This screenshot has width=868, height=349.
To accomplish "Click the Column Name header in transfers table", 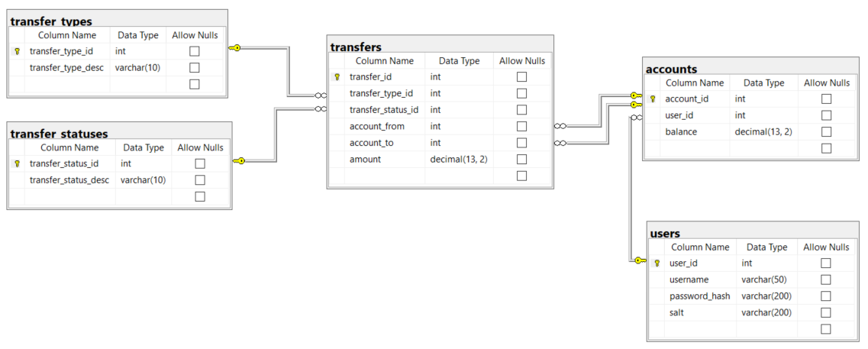I will coord(385,61).
